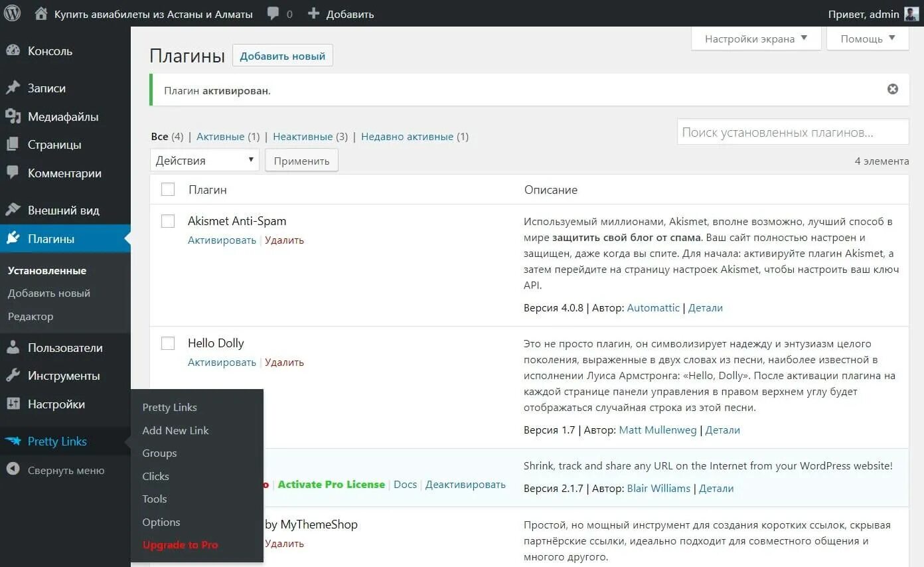Open the Automattic author link
Screen dimensions: 924x567
pos(653,308)
